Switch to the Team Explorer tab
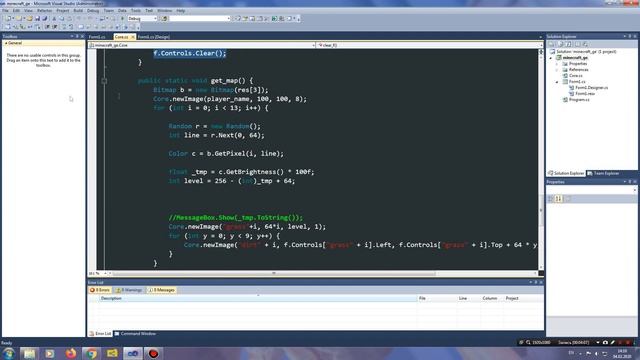The height and width of the screenshot is (360, 640). [603, 173]
